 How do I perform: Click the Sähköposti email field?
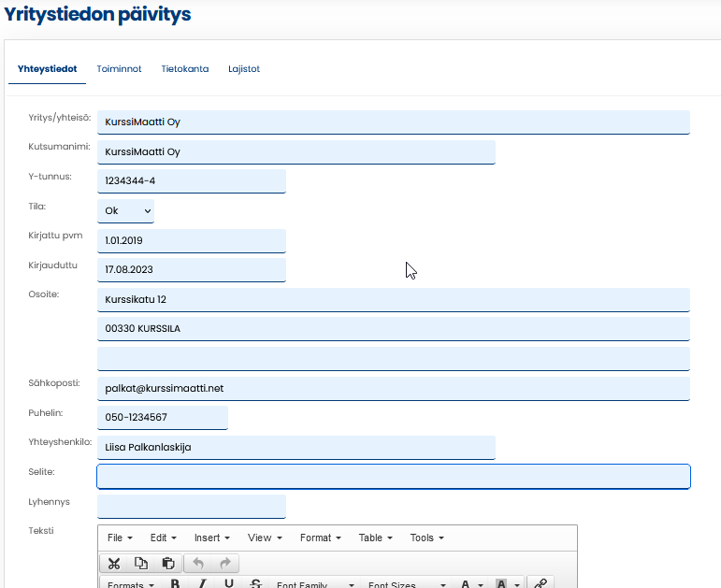point(393,388)
